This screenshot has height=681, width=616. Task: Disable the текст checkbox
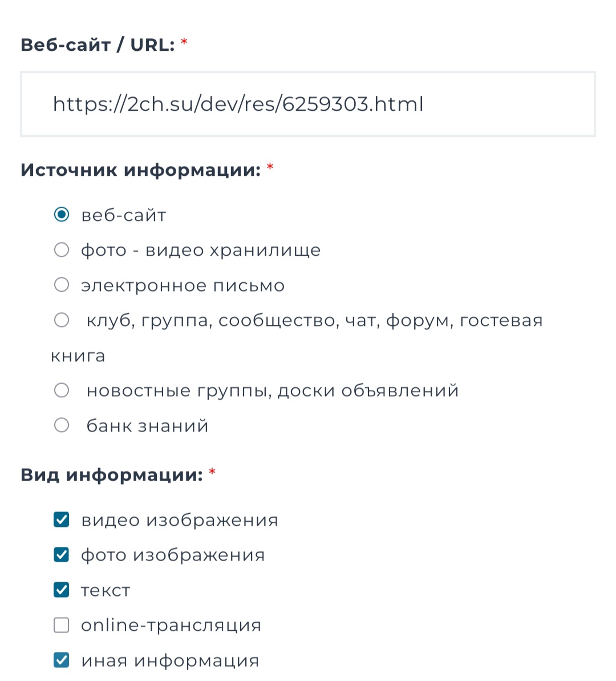click(62, 590)
